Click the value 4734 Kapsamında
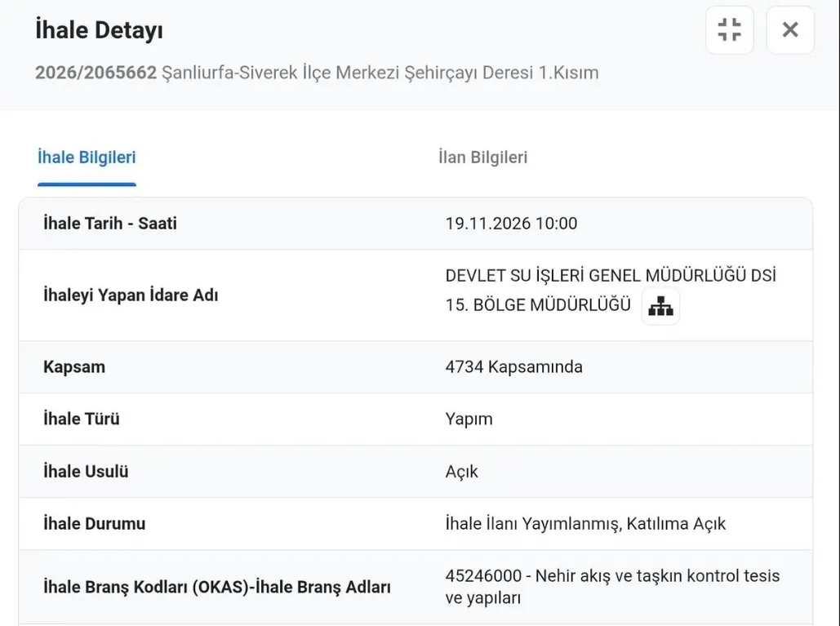 (x=513, y=366)
